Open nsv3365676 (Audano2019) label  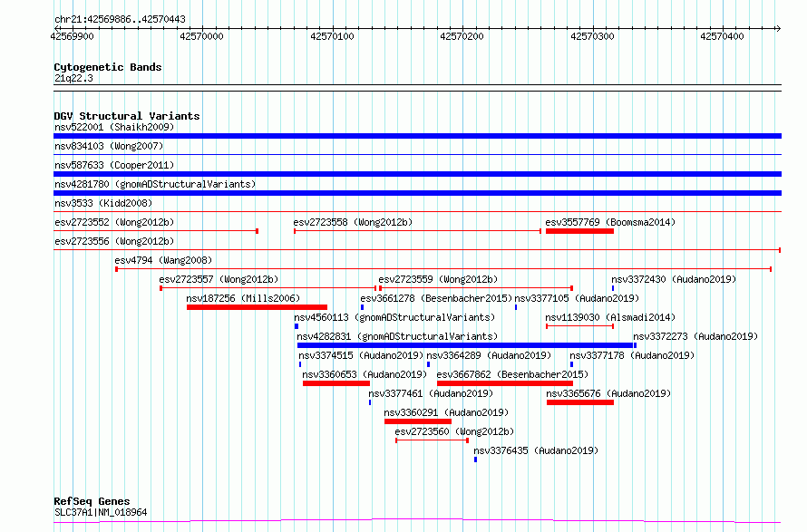tap(608, 393)
